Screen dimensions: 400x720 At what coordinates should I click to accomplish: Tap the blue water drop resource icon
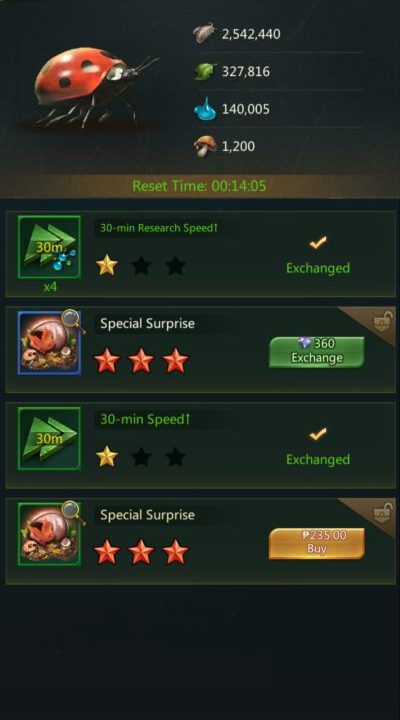pos(205,109)
